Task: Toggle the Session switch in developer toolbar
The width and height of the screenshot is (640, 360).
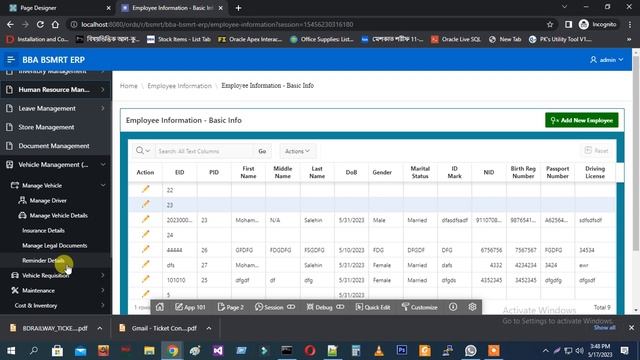Action: (x=291, y=307)
